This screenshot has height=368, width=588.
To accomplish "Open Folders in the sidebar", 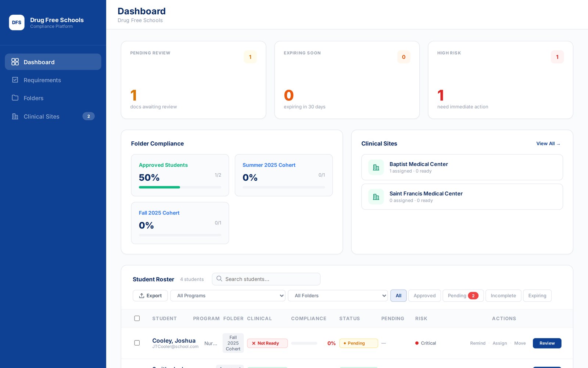I will (x=53, y=98).
